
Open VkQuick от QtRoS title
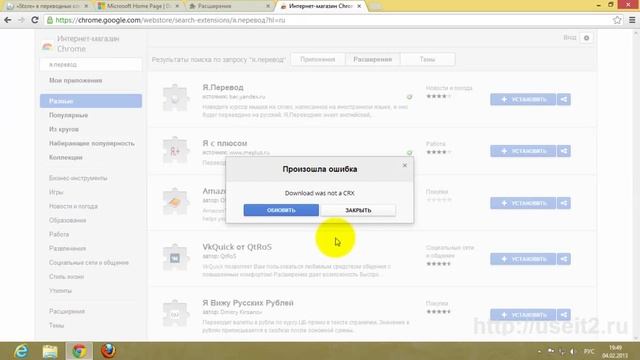coord(237,247)
